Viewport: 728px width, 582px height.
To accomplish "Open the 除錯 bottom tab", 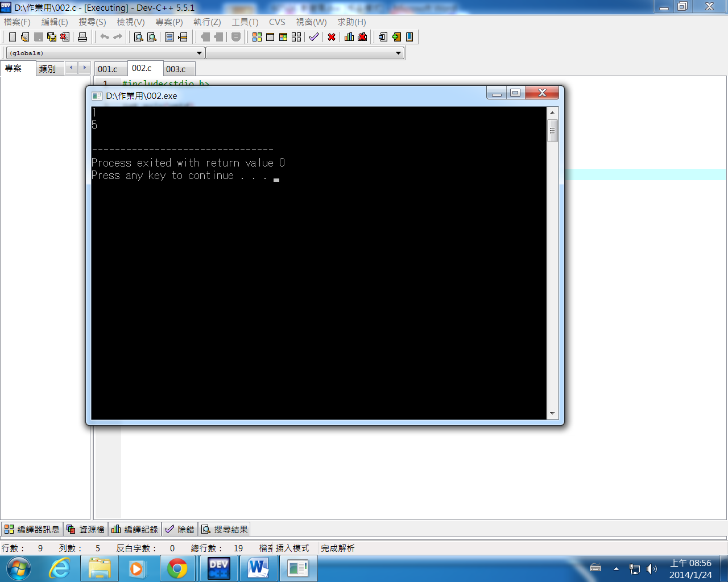I will click(180, 529).
